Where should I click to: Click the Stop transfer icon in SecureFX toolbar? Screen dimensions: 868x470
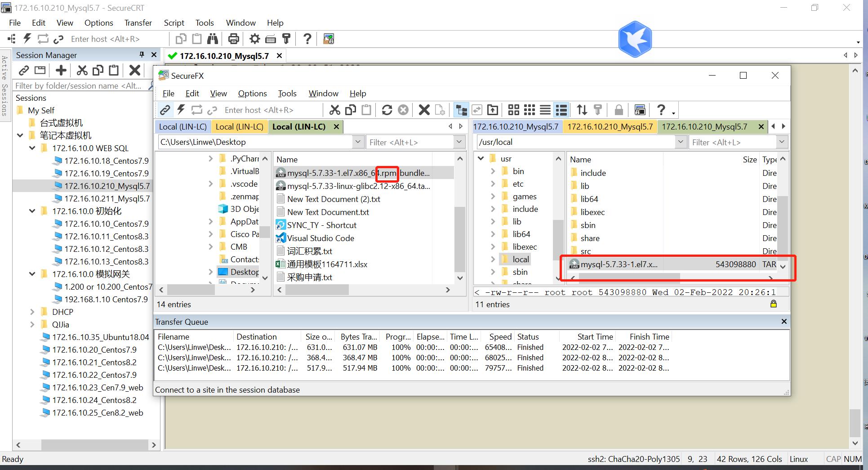click(x=403, y=110)
